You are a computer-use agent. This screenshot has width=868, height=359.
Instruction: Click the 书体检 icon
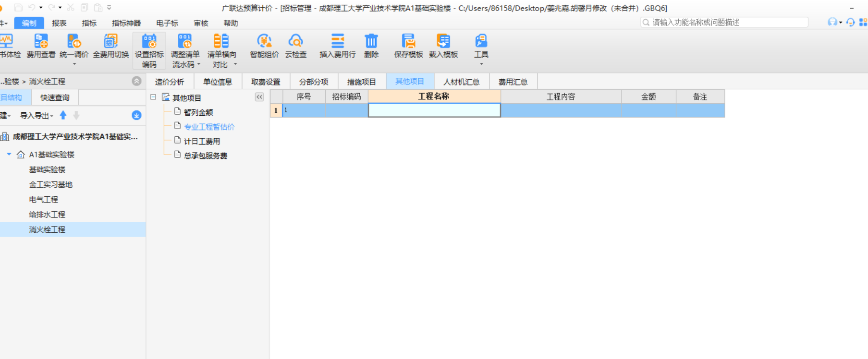pyautogui.click(x=7, y=41)
